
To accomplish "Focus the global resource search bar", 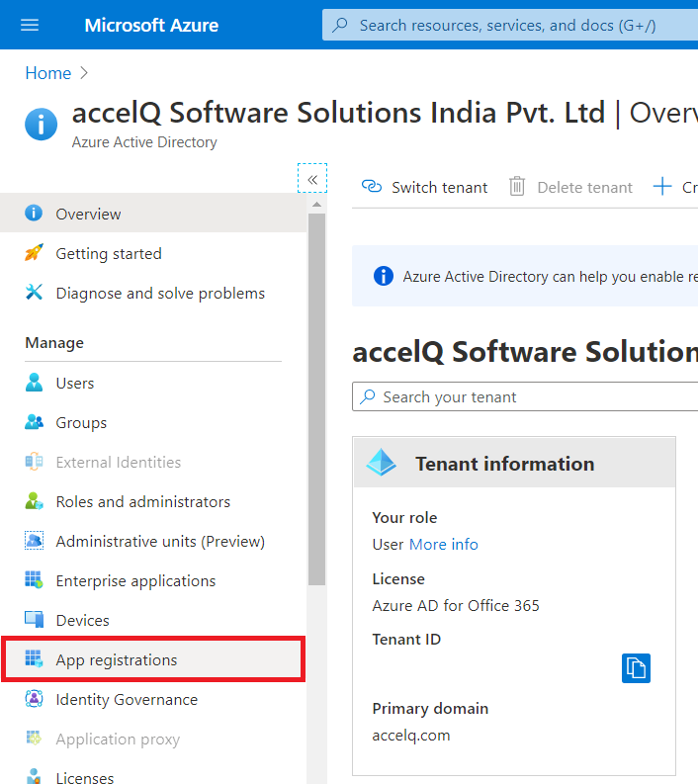I will tap(510, 25).
